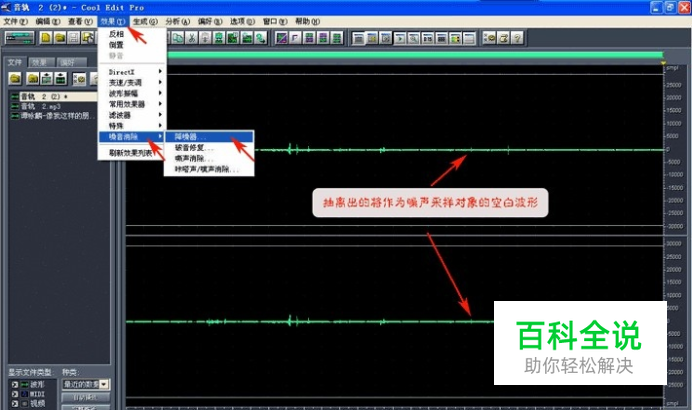Screen dimensions: 692x410
Task: Click the first icon in window-toggles group
Action: click(x=358, y=38)
